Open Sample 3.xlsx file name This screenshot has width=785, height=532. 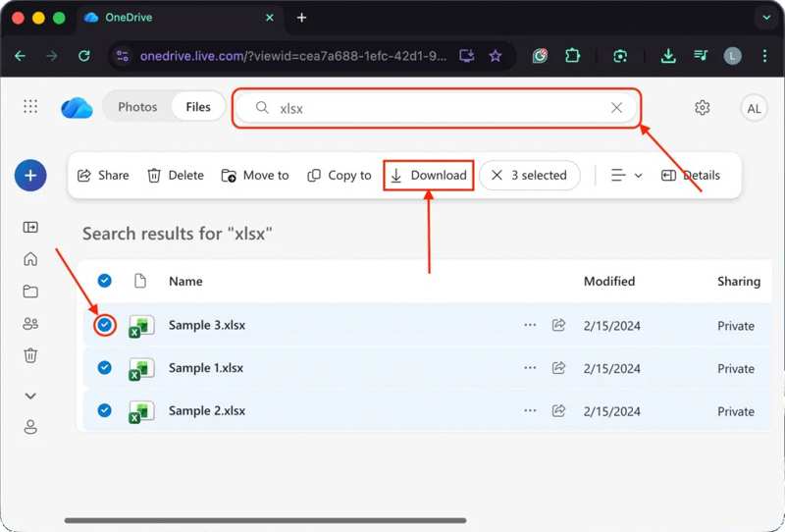click(x=207, y=325)
